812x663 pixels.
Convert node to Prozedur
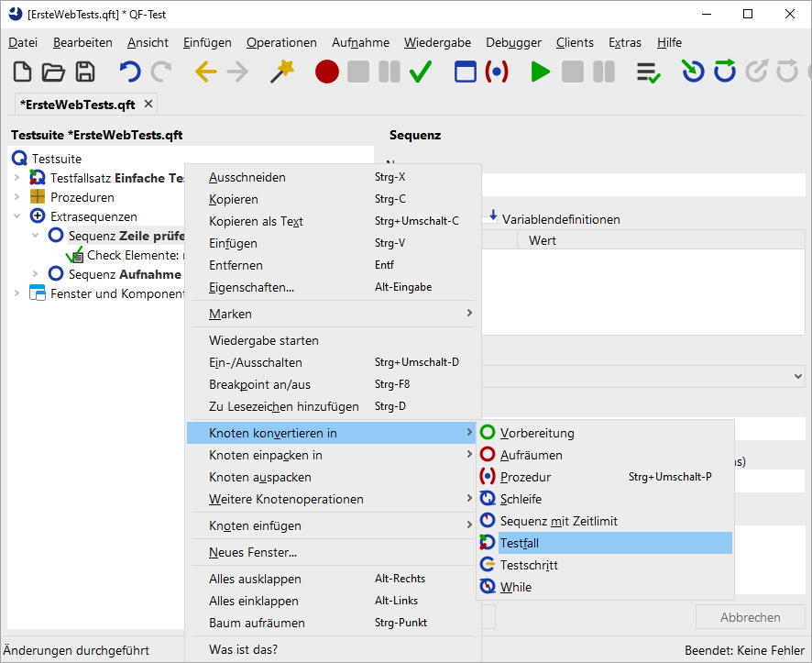[x=605, y=477]
